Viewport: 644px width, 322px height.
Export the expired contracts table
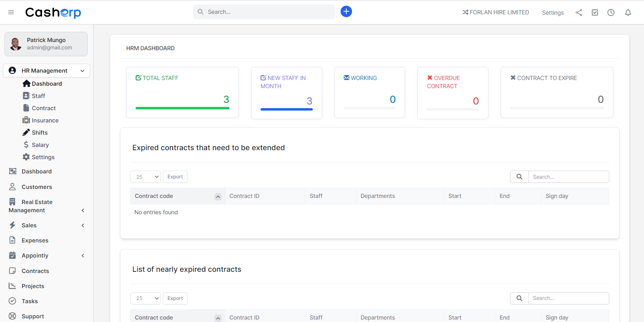[175, 177]
